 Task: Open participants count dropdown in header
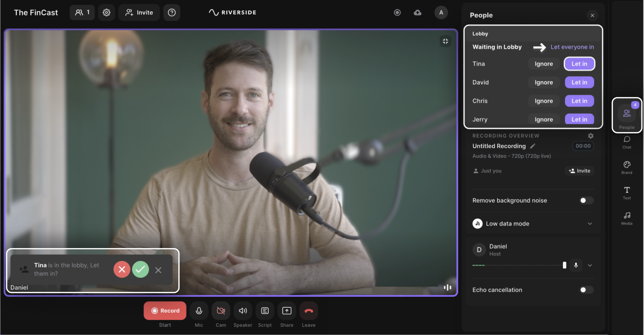pyautogui.click(x=82, y=13)
